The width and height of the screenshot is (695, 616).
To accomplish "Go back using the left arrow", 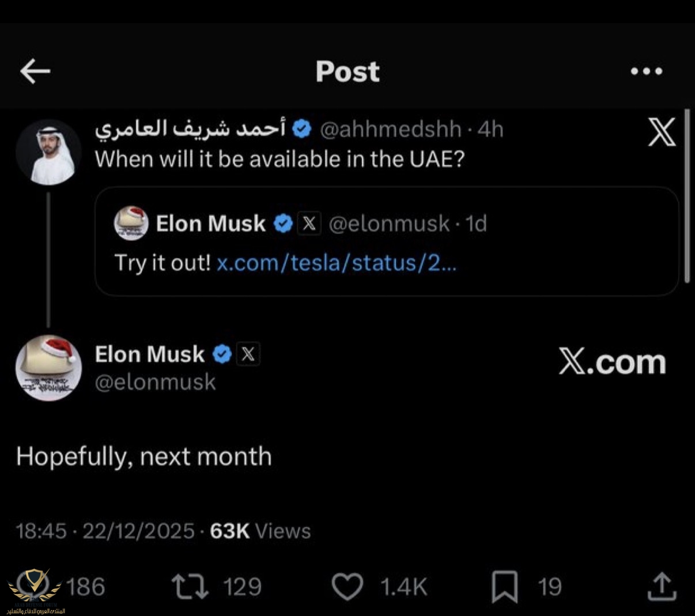I will 35,71.
